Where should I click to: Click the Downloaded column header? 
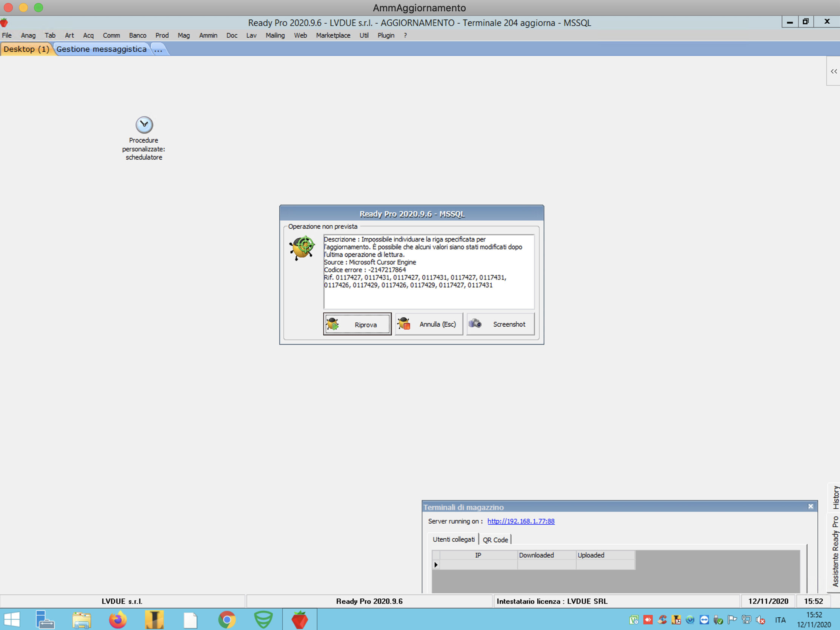coord(546,555)
